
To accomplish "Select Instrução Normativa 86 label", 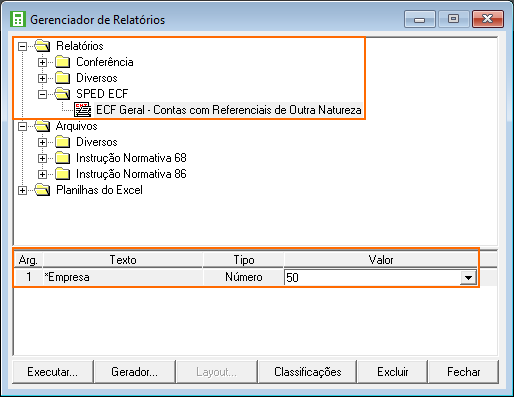I will click(131, 174).
